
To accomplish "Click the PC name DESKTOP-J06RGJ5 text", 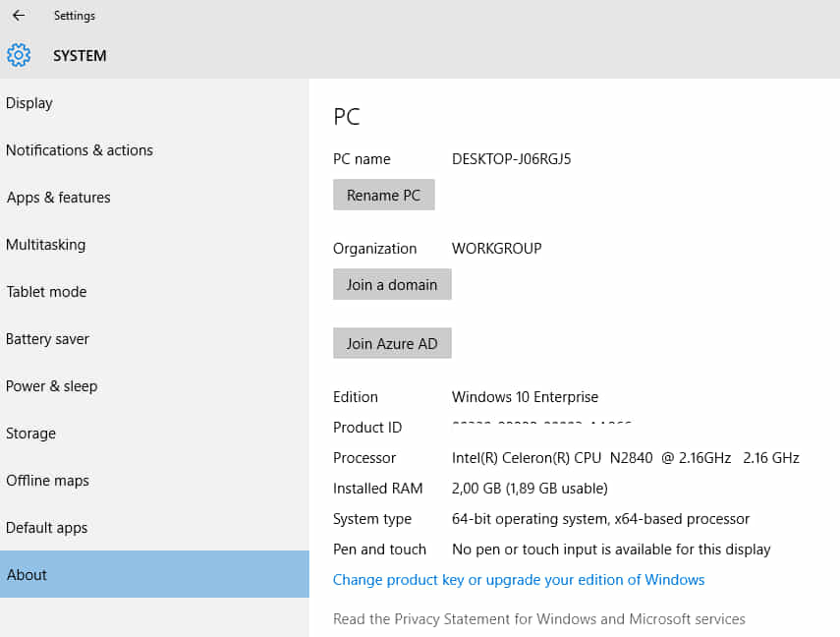I will coord(511,159).
